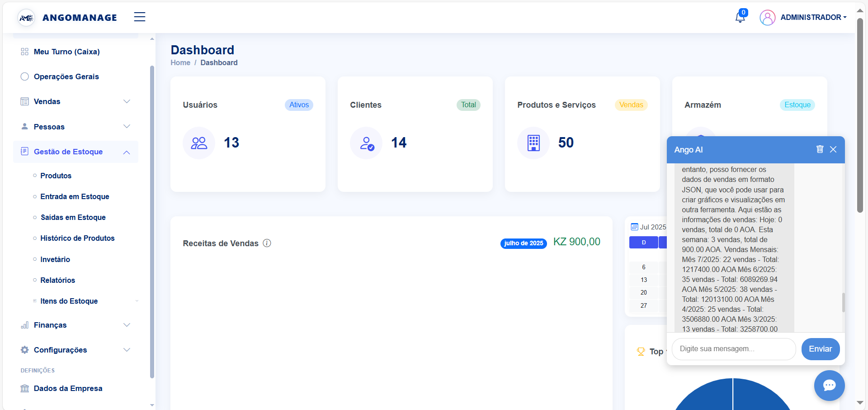Click the Finanças chart icon
The image size is (868, 410).
pyautogui.click(x=24, y=325)
